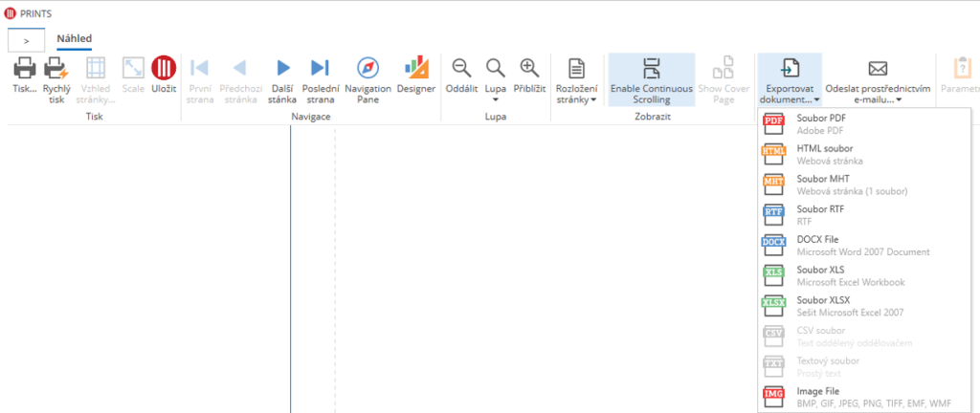Zoom out with Oddálit magnifier

pyautogui.click(x=461, y=69)
